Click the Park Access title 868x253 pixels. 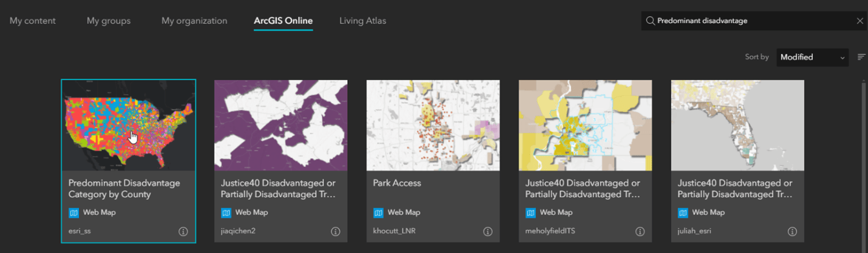[397, 183]
